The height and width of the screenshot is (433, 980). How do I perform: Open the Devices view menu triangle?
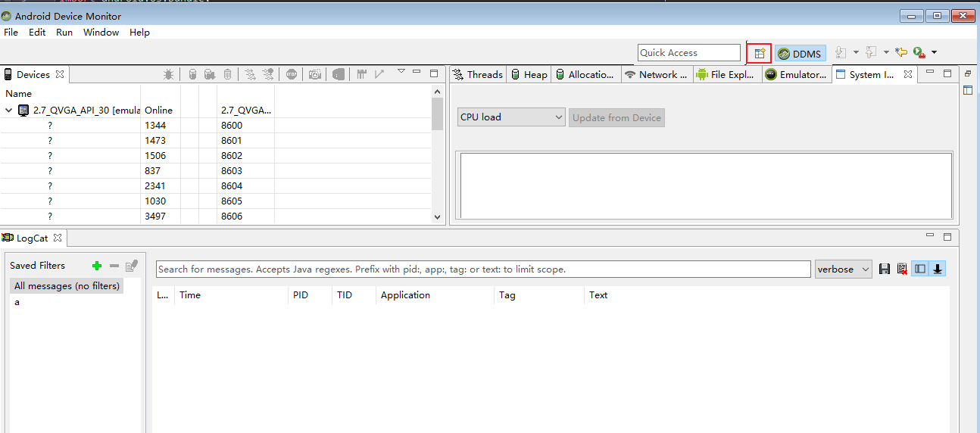click(x=401, y=72)
